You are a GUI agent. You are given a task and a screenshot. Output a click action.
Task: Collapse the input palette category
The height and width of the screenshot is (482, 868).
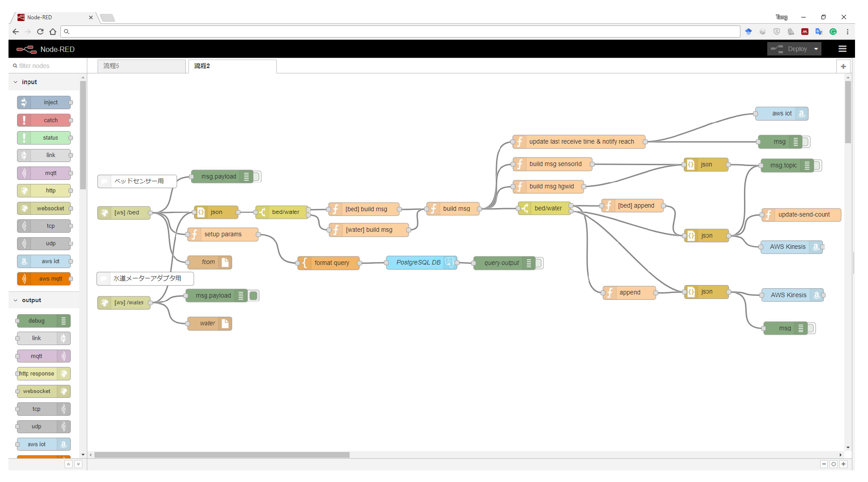(16, 82)
